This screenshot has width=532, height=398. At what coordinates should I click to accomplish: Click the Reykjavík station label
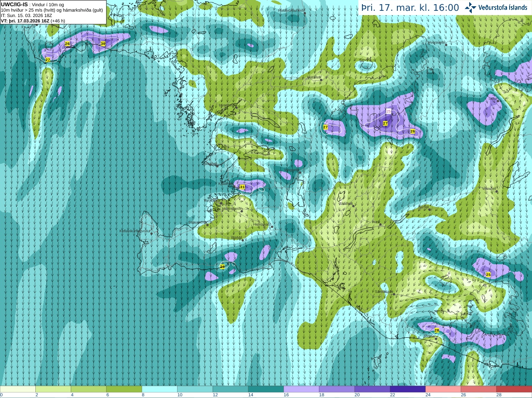211,201
